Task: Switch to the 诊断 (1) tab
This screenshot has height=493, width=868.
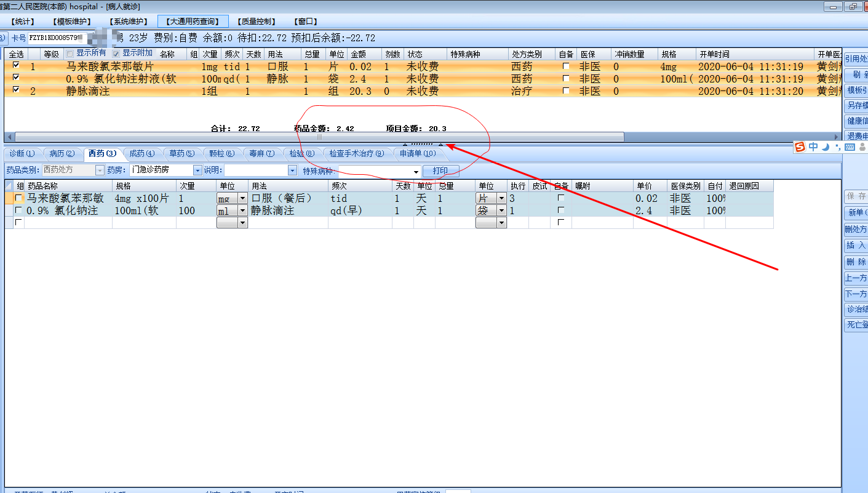Action: 22,153
